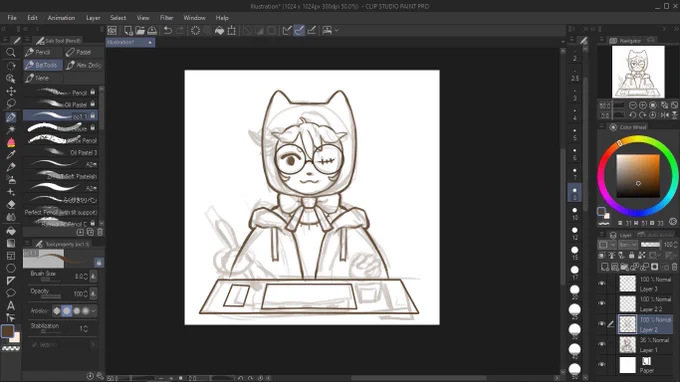Click rotate left in Navigator
The height and width of the screenshot is (382, 680).
click(633, 115)
